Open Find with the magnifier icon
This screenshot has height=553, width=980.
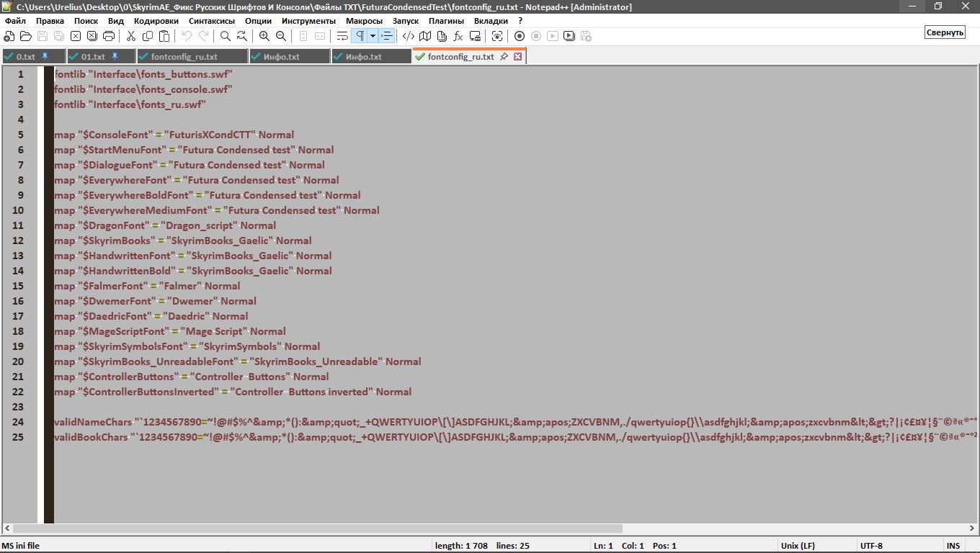pos(226,36)
